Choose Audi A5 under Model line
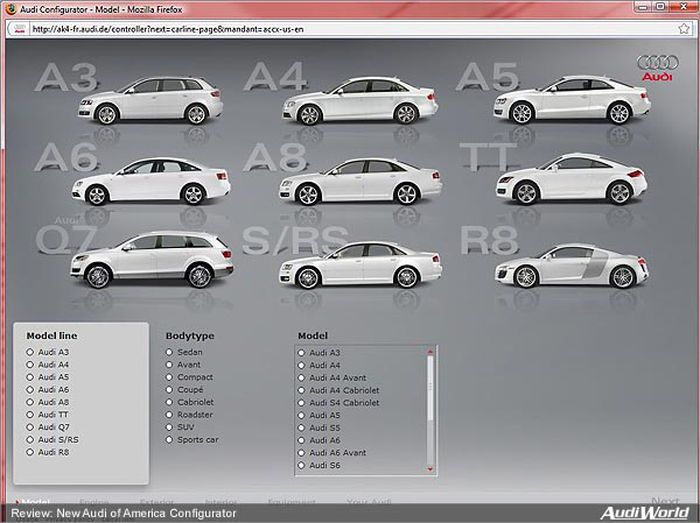The image size is (700, 523). point(47,377)
